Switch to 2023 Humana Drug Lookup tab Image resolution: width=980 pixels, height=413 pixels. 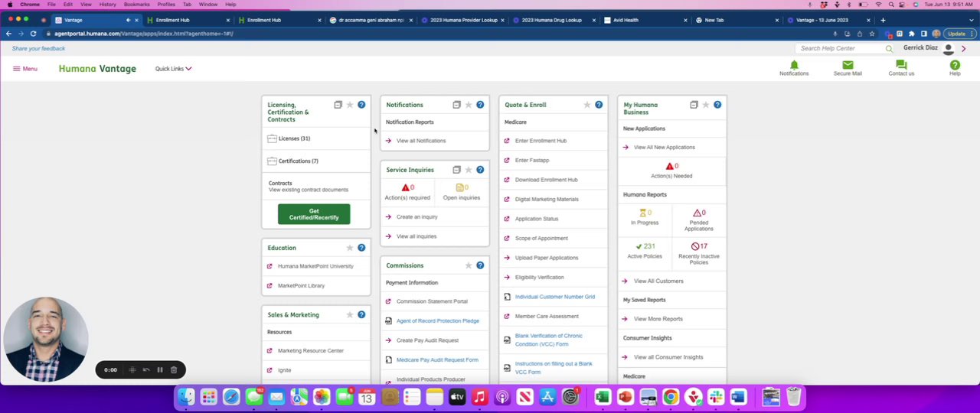(x=552, y=20)
